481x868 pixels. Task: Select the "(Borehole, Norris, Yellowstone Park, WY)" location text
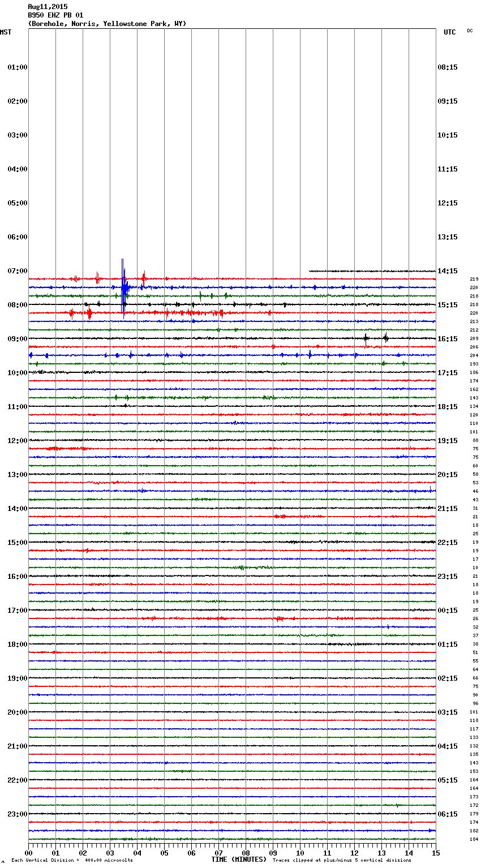point(107,24)
